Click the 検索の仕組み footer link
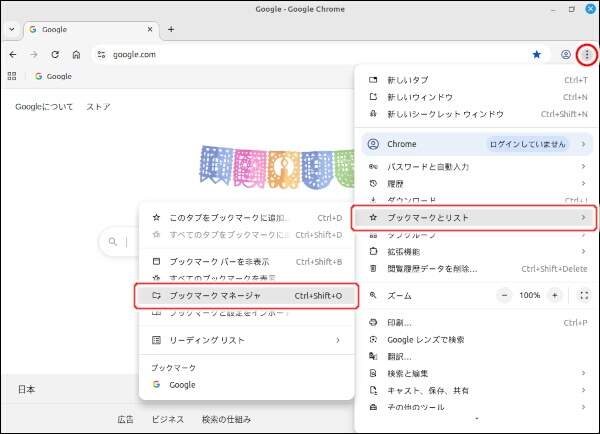 [x=227, y=419]
